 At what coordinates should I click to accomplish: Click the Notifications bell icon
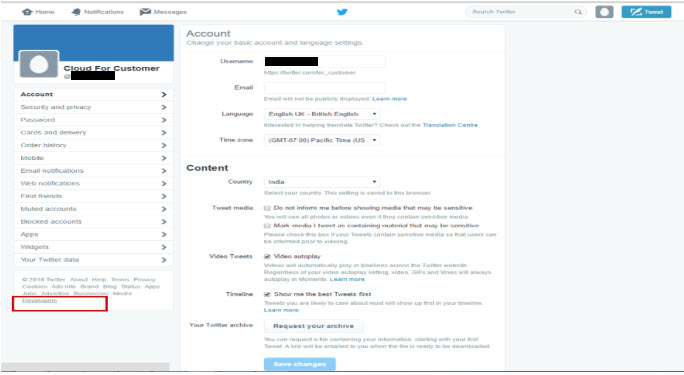76,12
